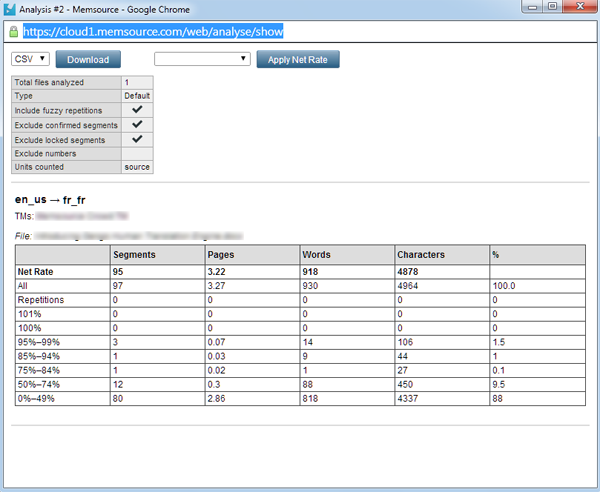
Task: Click the 'Repetitions' row label
Action: [41, 300]
